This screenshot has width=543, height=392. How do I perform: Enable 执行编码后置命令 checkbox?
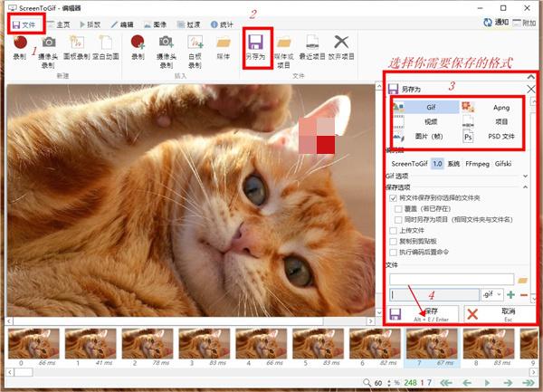(x=393, y=252)
